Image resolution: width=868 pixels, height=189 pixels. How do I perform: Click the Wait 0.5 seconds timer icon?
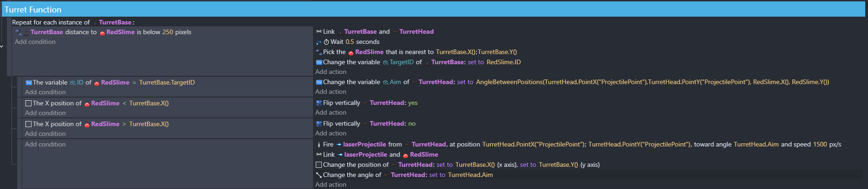click(326, 42)
